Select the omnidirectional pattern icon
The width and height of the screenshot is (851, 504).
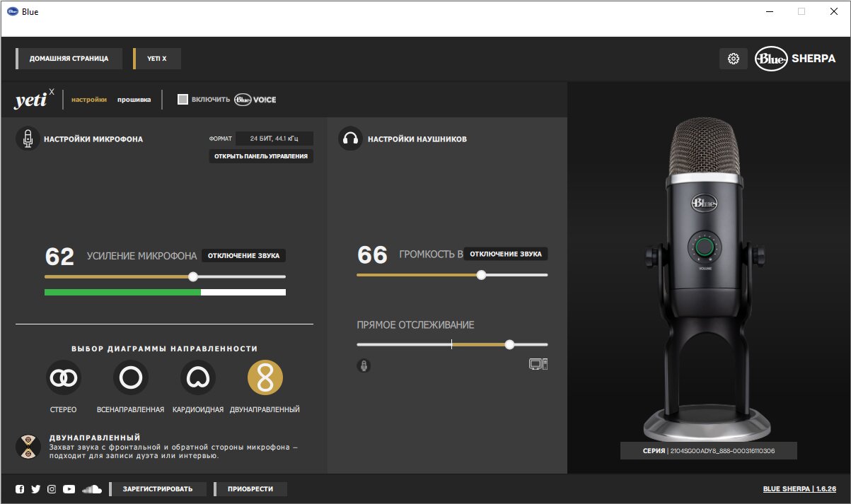click(x=131, y=378)
